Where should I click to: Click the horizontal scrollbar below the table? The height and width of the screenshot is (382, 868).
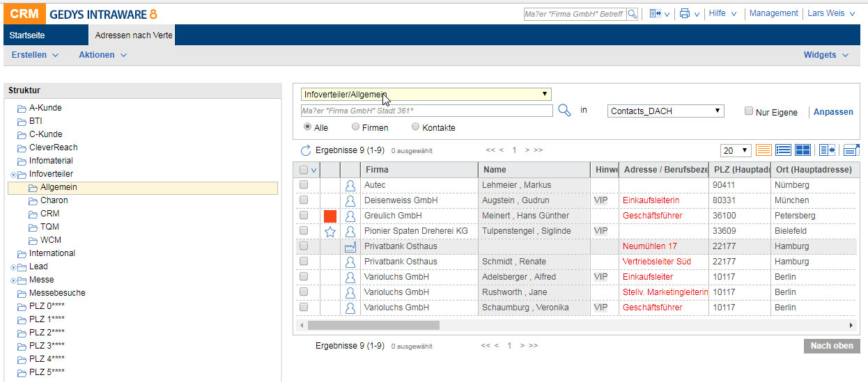click(x=373, y=325)
